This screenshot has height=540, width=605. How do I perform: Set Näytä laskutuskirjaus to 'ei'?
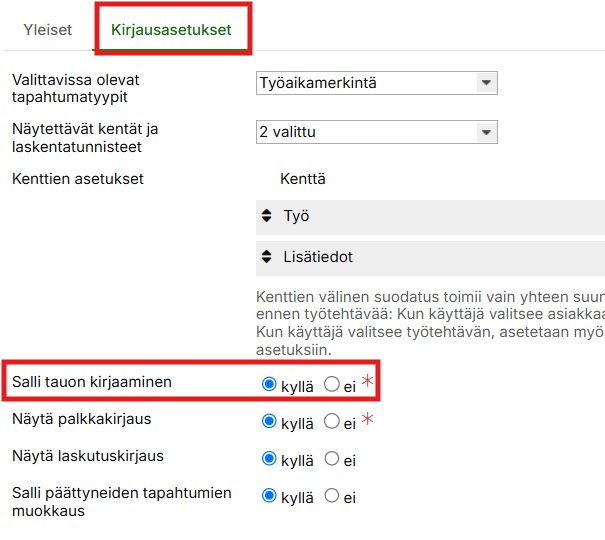[332, 459]
